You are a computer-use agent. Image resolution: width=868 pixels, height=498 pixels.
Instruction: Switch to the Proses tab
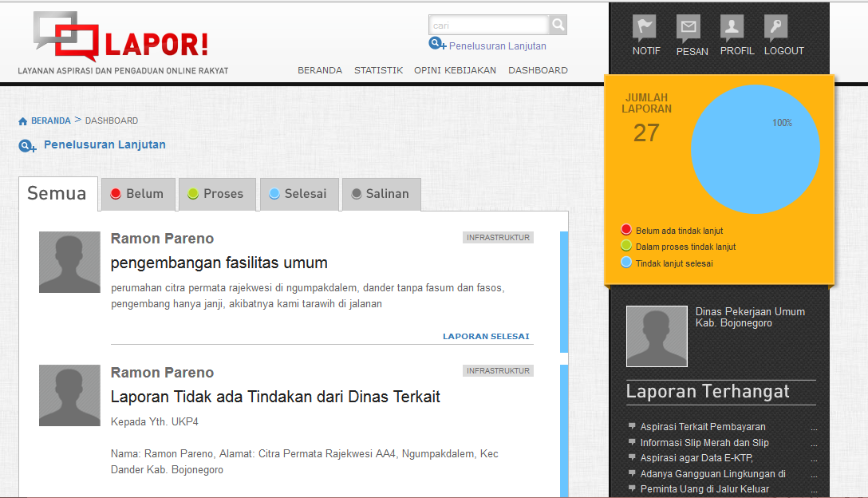(x=217, y=194)
